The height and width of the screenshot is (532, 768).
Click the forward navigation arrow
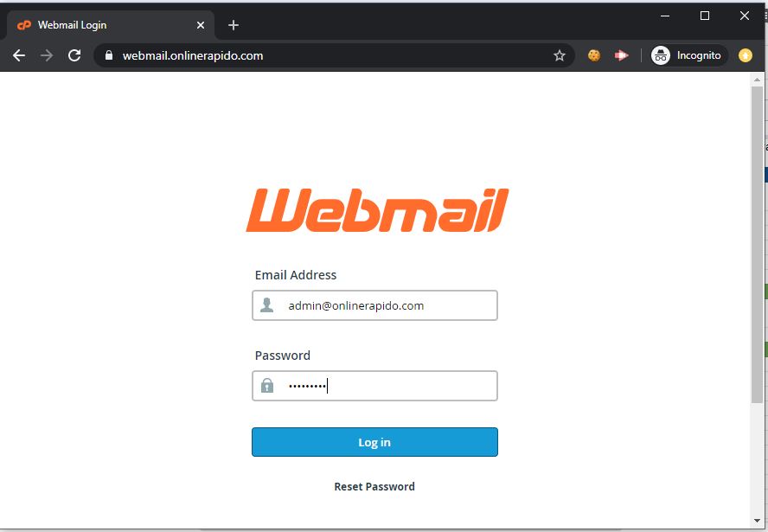(47, 55)
